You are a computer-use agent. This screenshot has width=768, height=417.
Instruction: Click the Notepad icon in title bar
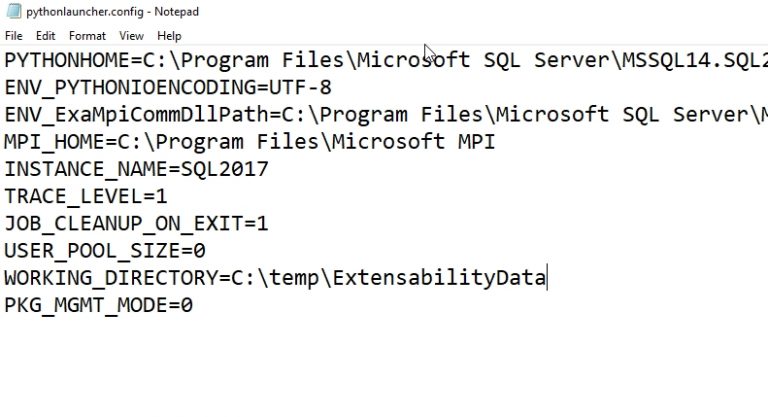(9, 11)
